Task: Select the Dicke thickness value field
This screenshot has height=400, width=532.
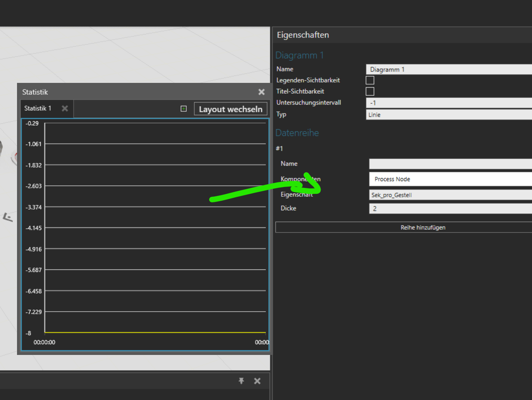Action: click(x=450, y=209)
